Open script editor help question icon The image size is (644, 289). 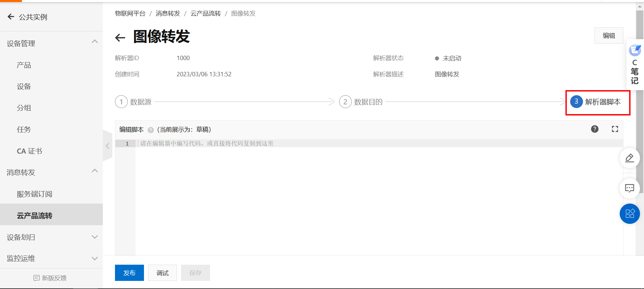tap(595, 129)
